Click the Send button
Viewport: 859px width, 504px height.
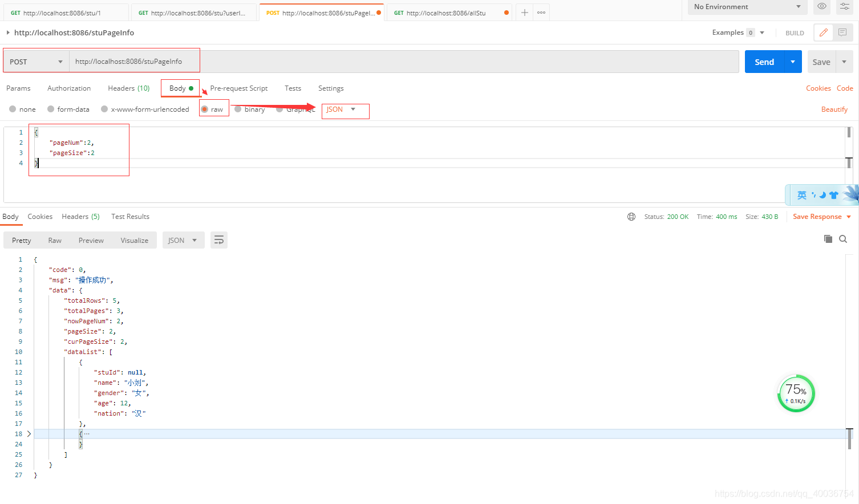764,61
